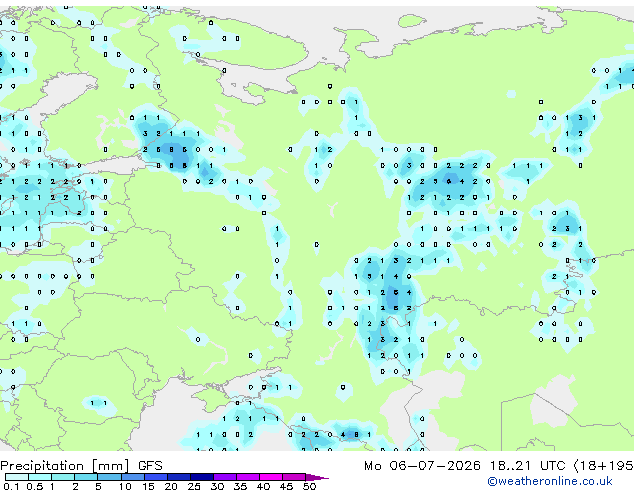The image size is (634, 490).
Task: Click the "40" legend scale label
Action: [x=263, y=486]
